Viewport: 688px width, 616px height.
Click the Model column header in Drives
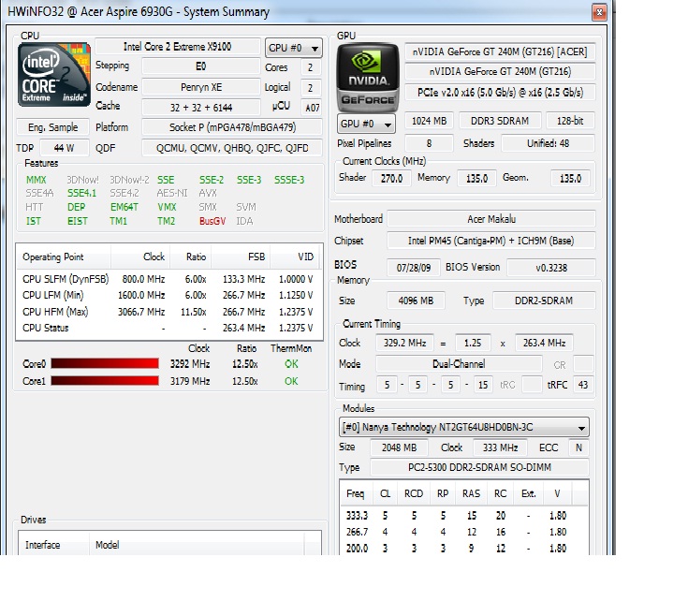[x=197, y=545]
